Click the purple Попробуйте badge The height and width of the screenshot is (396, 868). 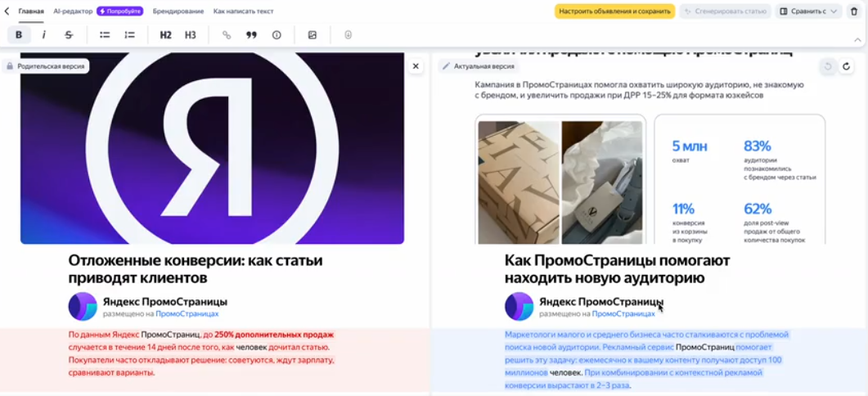120,11
